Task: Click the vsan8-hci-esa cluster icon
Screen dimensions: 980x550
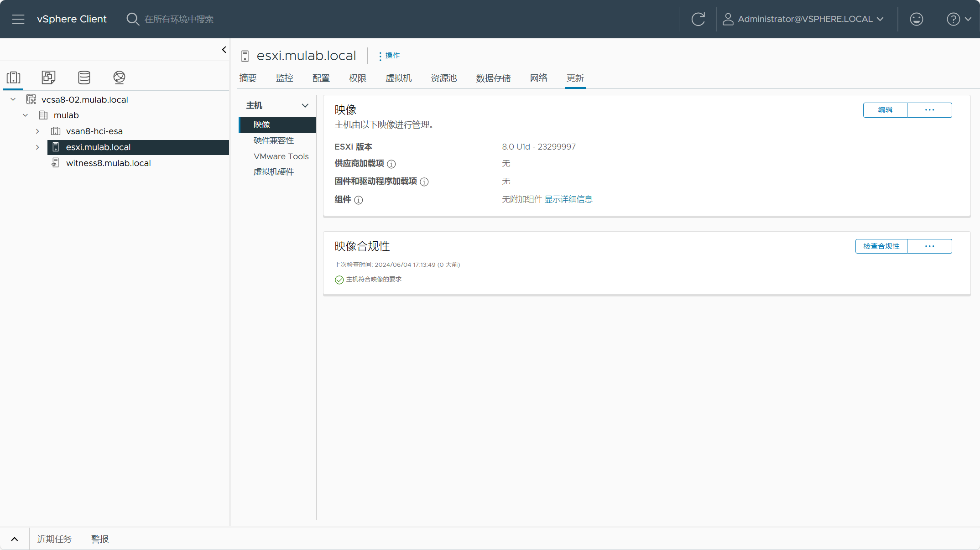Action: coord(56,131)
